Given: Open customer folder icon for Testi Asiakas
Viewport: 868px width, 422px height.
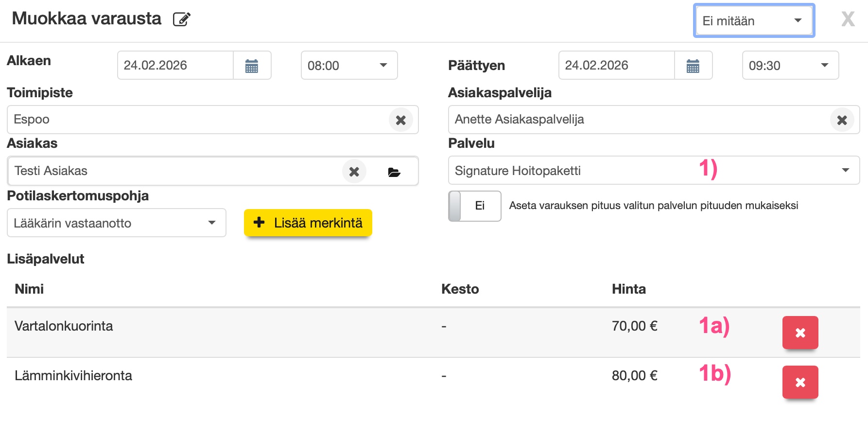Looking at the screenshot, I should coord(394,172).
